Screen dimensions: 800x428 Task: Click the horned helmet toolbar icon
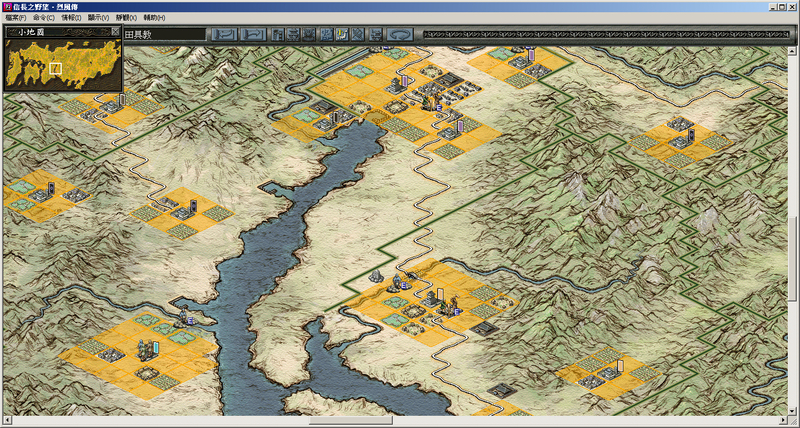tap(309, 34)
